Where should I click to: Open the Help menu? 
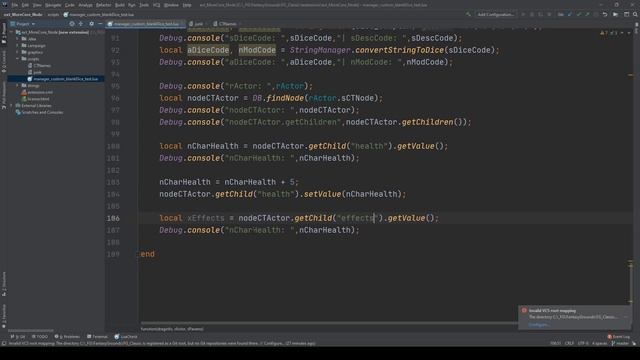[x=187, y=5]
